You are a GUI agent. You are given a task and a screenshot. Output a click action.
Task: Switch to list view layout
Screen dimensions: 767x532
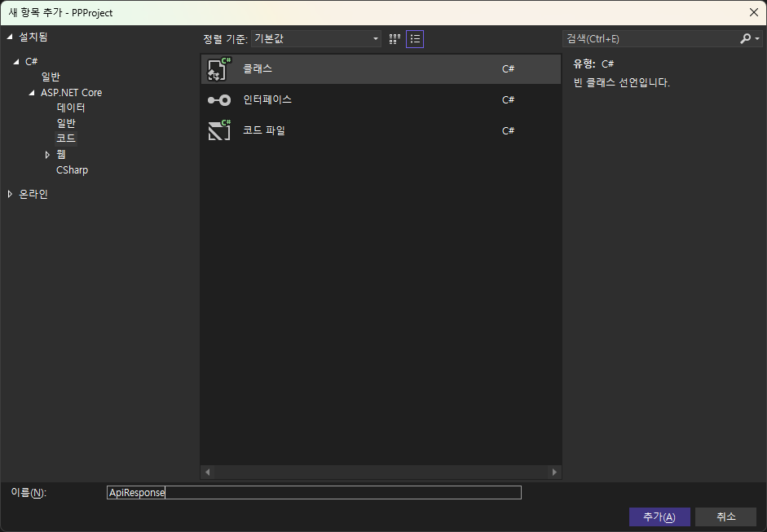point(415,39)
